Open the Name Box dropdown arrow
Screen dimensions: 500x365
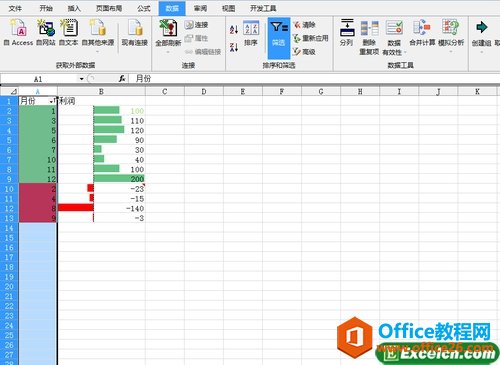point(81,79)
